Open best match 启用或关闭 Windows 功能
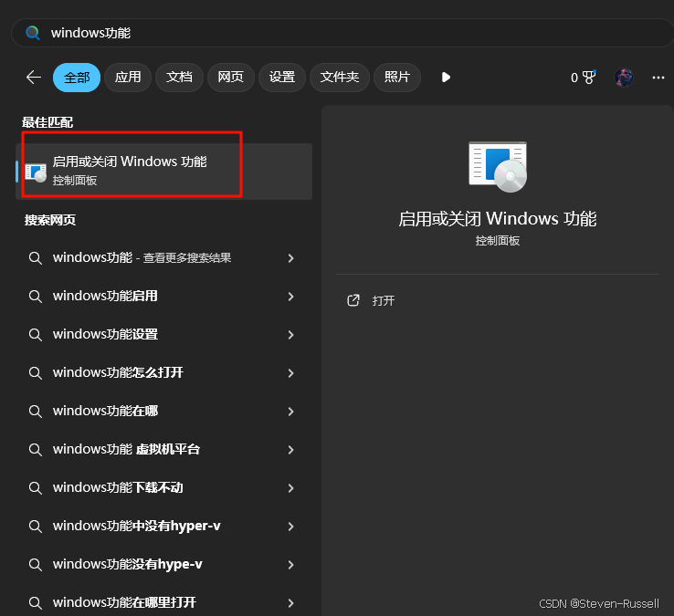Image resolution: width=674 pixels, height=616 pixels. (x=163, y=171)
